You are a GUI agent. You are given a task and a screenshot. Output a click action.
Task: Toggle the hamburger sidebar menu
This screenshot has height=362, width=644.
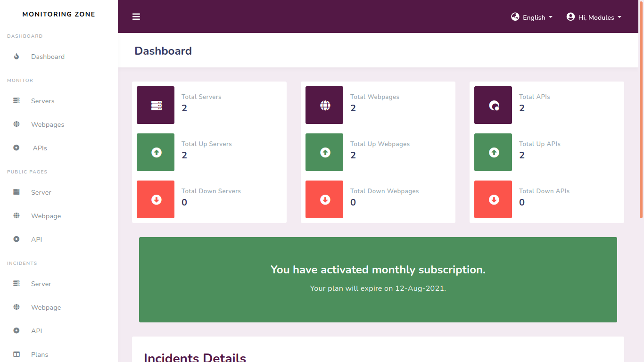[x=136, y=17]
